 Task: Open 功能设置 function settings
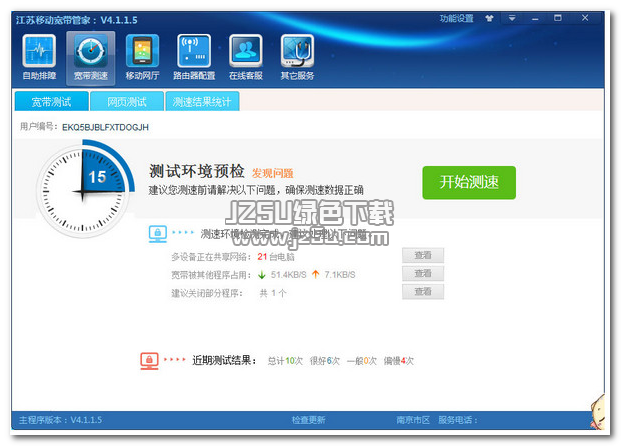(x=456, y=19)
